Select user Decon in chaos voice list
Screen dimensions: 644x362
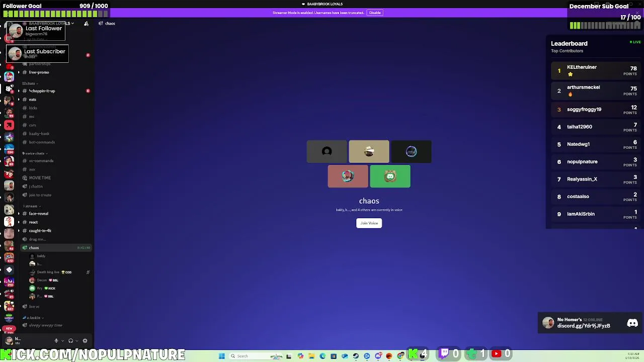tap(42, 280)
